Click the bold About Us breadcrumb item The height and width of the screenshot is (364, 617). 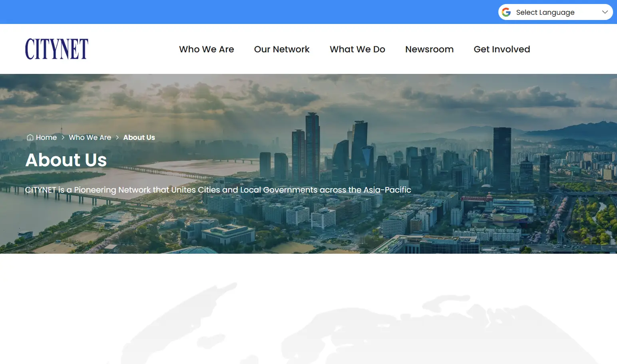pyautogui.click(x=139, y=137)
